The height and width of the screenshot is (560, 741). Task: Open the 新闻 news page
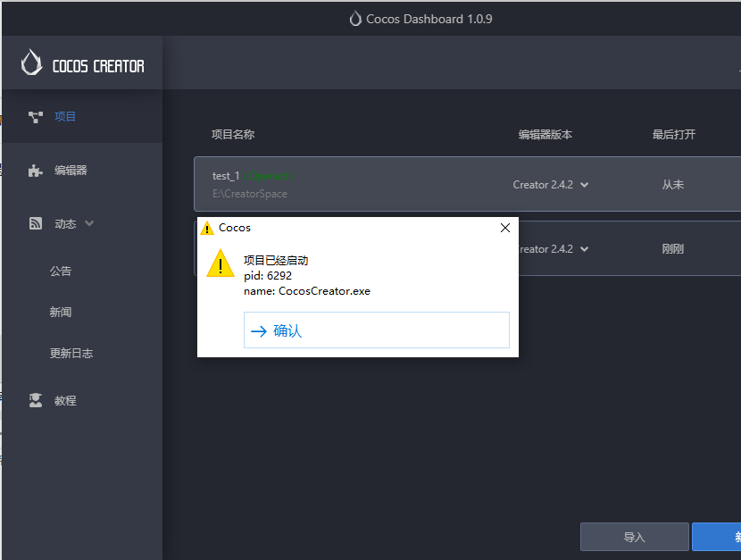click(61, 312)
